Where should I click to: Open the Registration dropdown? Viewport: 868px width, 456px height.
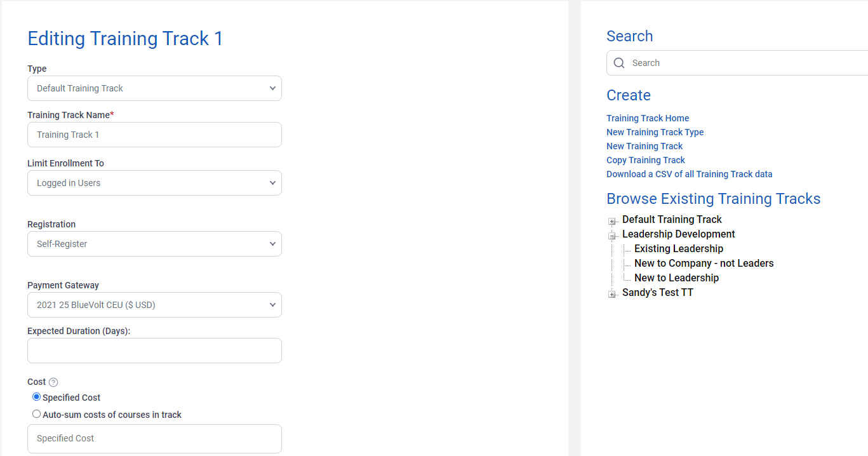154,244
